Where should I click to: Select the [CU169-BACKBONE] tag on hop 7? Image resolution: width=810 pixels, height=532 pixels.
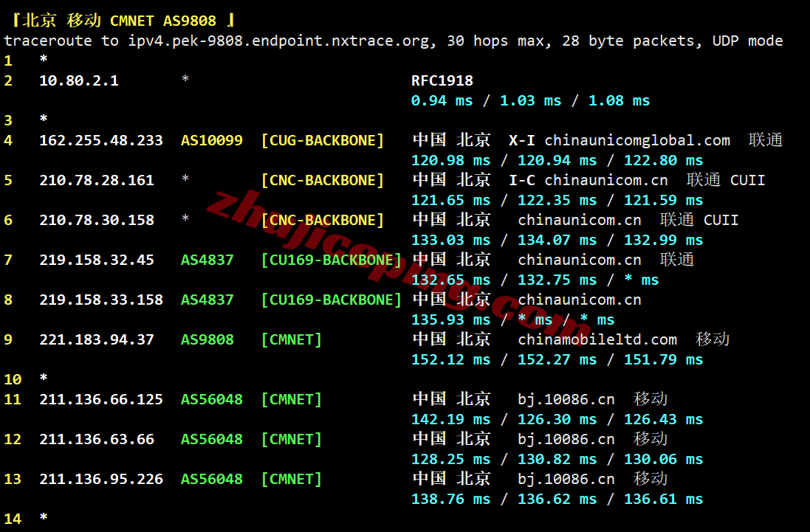331,260
